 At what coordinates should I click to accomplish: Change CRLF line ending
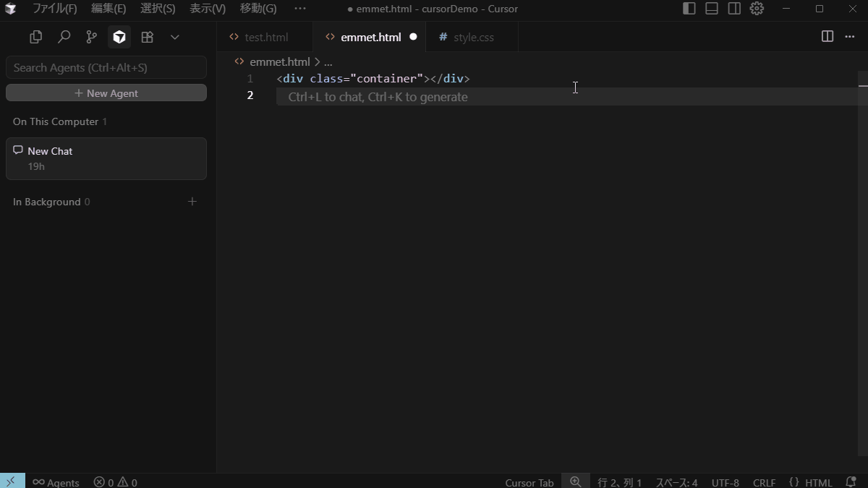click(764, 482)
